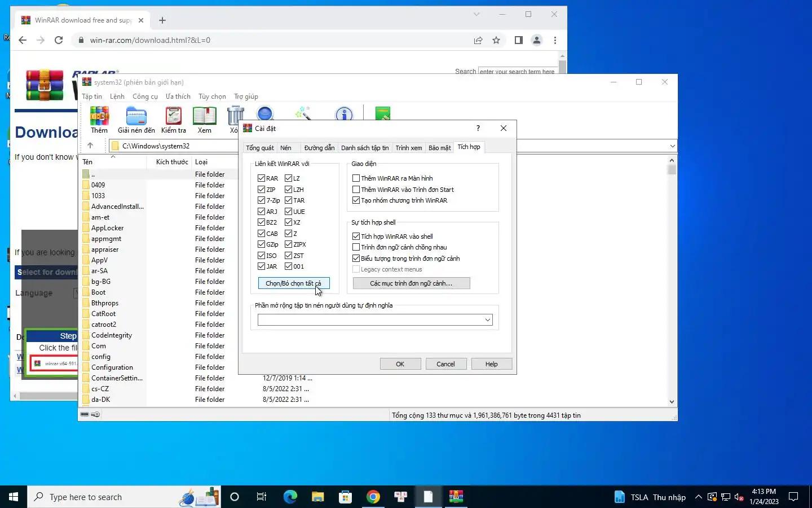Close the WinRAR download tab
Image resolution: width=812 pixels, height=508 pixels.
[141, 20]
